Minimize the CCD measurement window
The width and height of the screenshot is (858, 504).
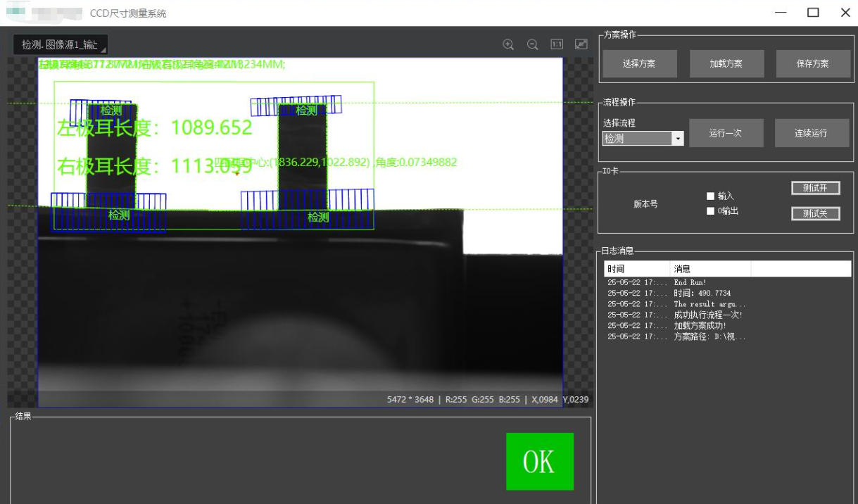point(781,13)
